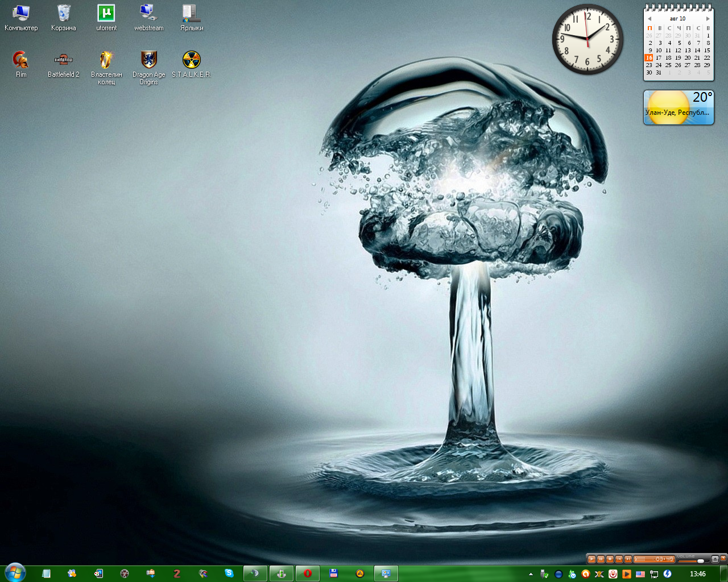Select the S.T.A.L.K.E.R. game icon
The image size is (728, 582).
pyautogui.click(x=191, y=60)
